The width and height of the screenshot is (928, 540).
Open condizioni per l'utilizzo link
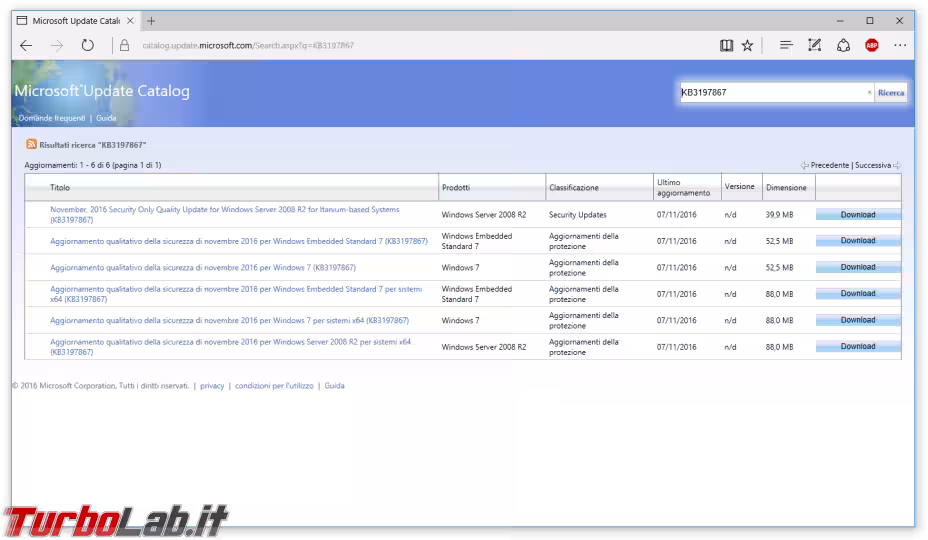point(274,386)
